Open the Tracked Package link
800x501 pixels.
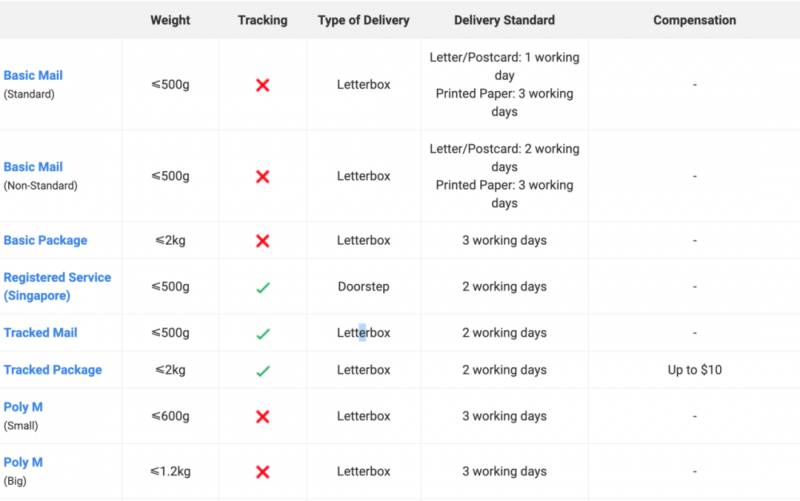(x=52, y=370)
